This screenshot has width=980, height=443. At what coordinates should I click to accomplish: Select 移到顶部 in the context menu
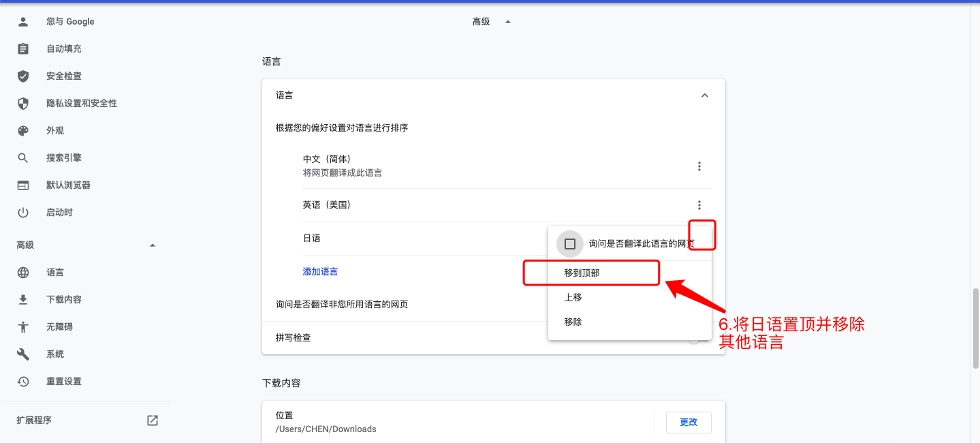tap(590, 273)
